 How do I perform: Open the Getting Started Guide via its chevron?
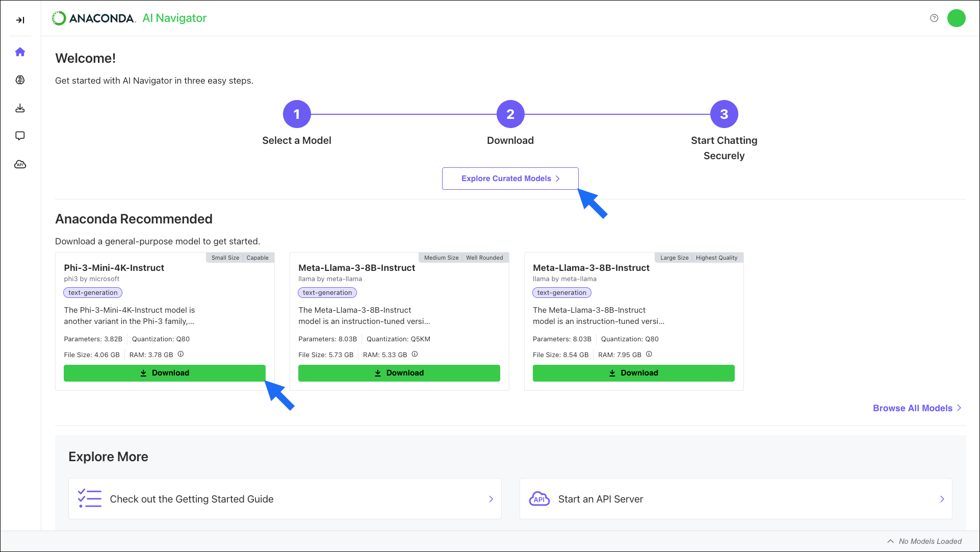click(491, 498)
